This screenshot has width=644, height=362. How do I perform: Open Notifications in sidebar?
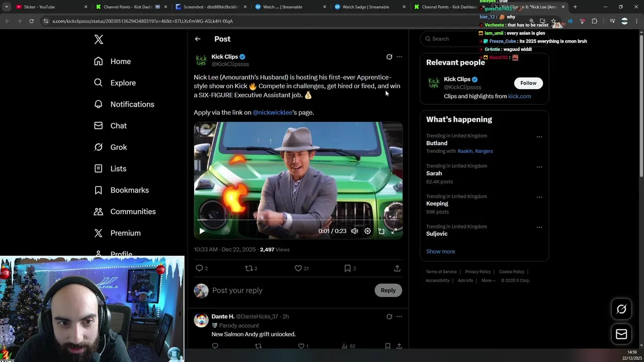(x=124, y=104)
